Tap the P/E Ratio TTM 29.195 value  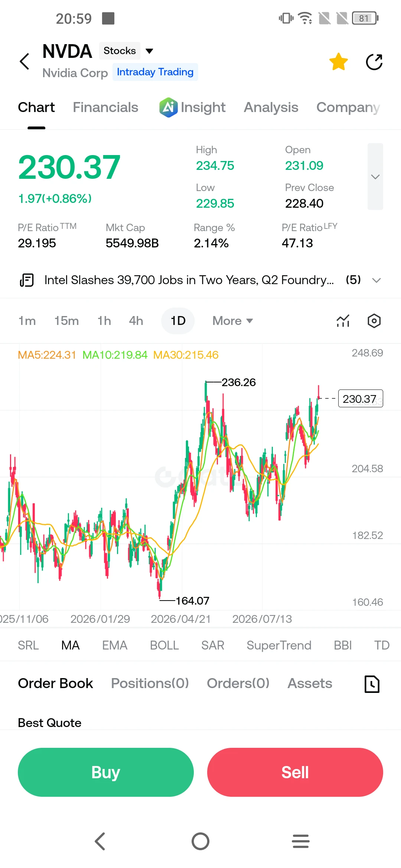(37, 243)
